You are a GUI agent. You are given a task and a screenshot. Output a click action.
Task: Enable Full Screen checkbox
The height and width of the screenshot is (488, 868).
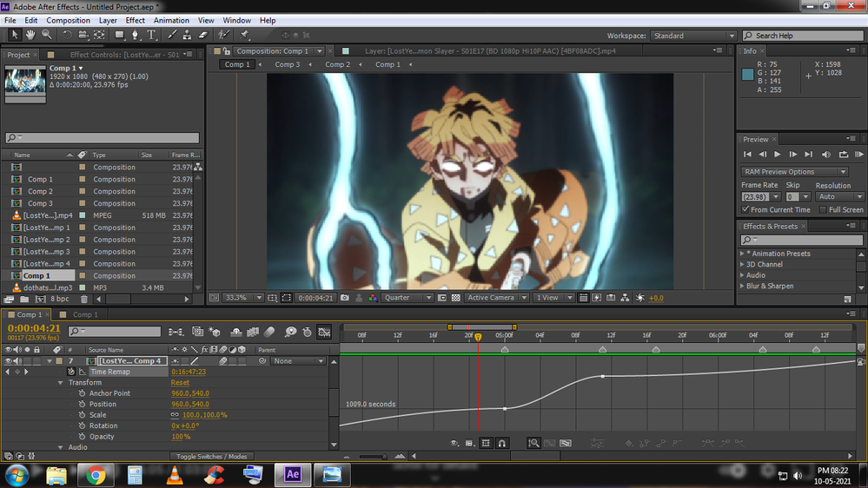coord(823,209)
